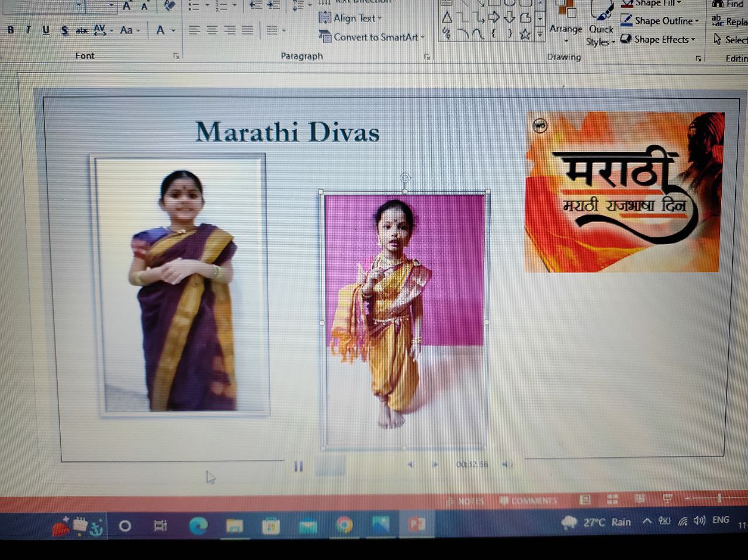Select the star shape in shapes gallery
Image resolution: width=748 pixels, height=560 pixels.
(x=525, y=34)
